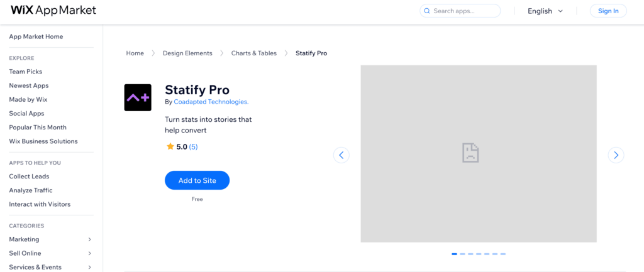
Task: Click the "Turn stats into stories" tagline
Action: click(x=208, y=125)
